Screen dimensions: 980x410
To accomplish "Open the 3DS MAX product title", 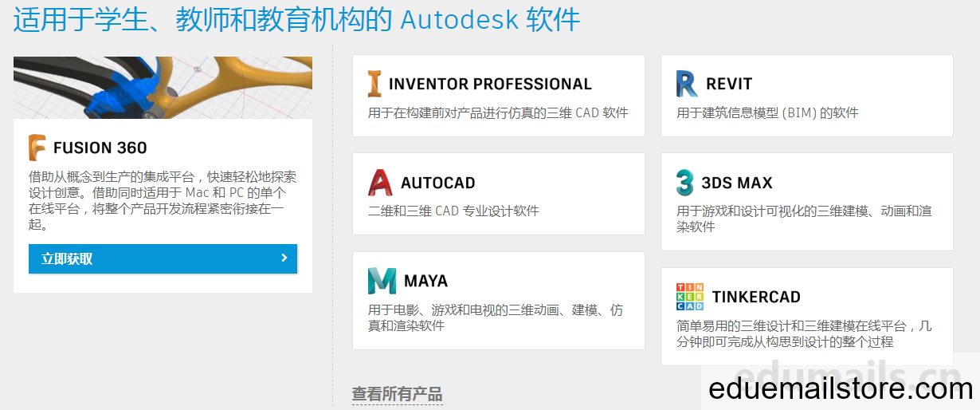I will point(737,183).
